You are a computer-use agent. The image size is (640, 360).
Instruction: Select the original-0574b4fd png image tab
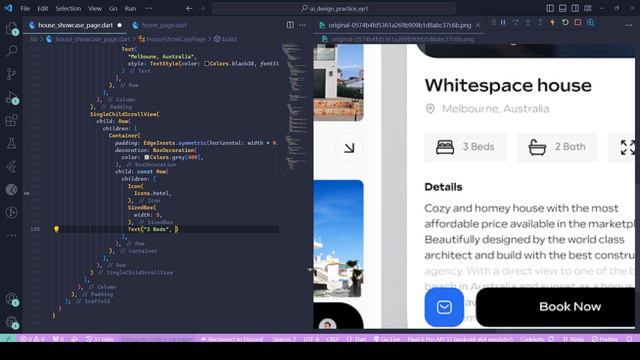pyautogui.click(x=400, y=25)
